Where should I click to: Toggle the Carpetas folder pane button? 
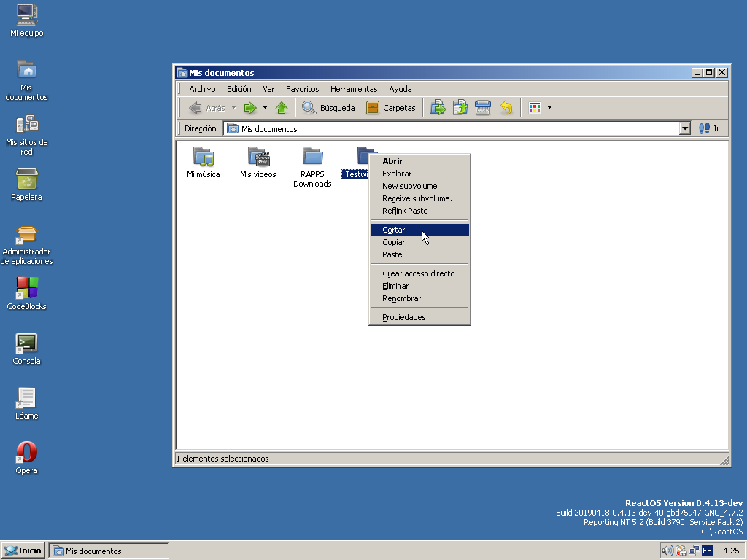tap(391, 108)
